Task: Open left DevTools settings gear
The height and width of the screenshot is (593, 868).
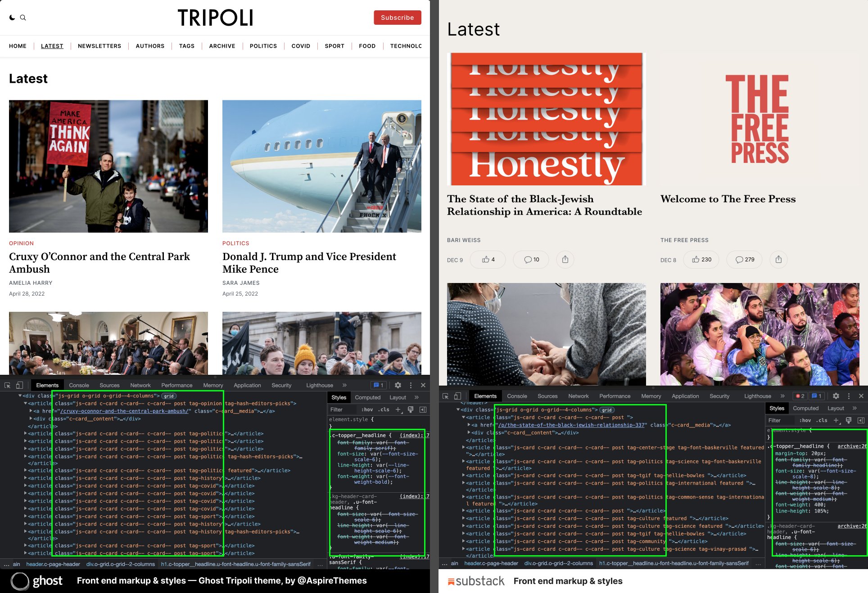Action: pyautogui.click(x=398, y=386)
